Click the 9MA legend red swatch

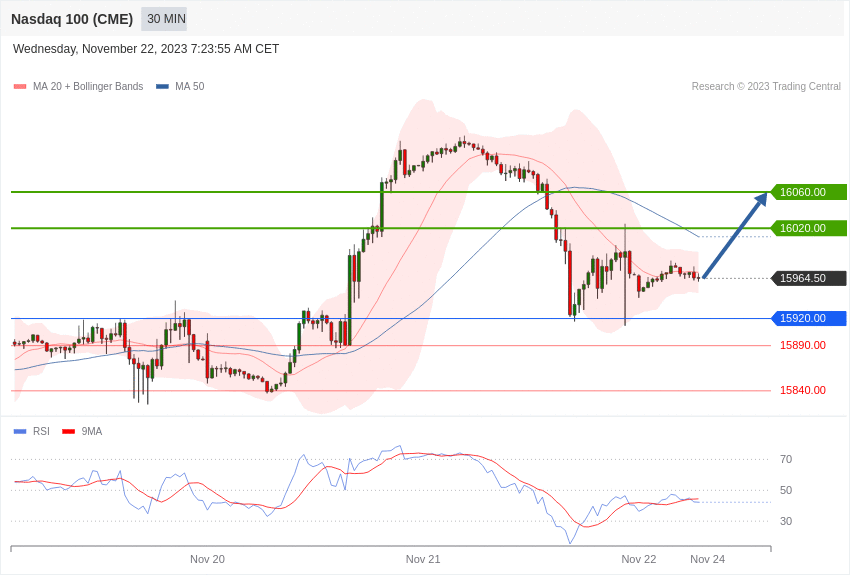pyautogui.click(x=69, y=432)
